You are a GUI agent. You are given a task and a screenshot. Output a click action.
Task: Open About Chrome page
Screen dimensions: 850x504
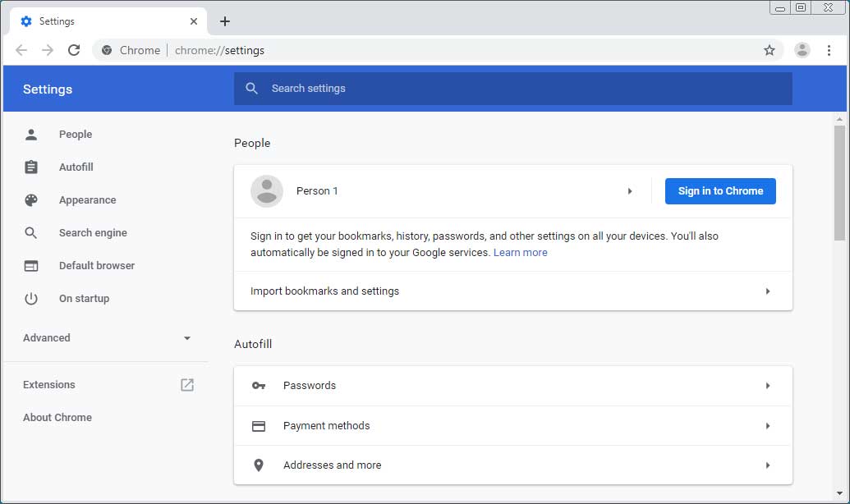pos(57,417)
